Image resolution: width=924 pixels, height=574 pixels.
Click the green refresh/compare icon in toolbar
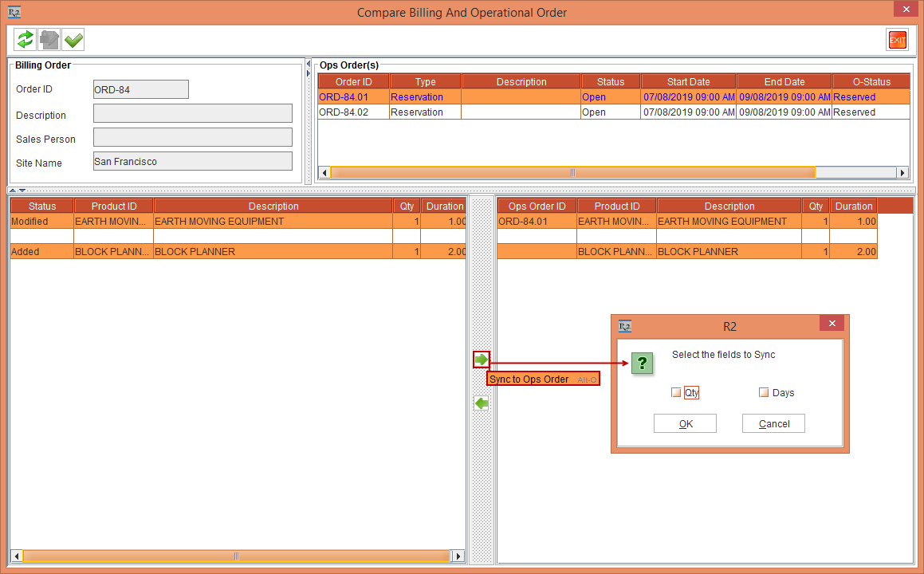click(24, 39)
